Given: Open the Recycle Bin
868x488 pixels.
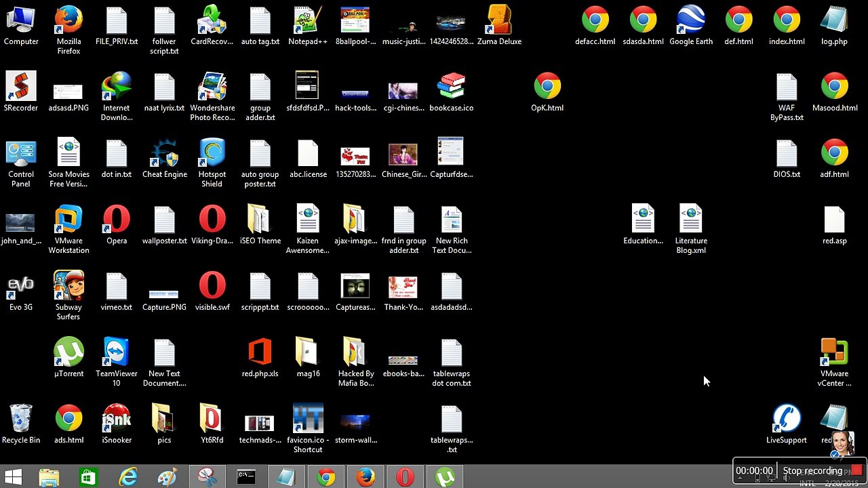Looking at the screenshot, I should tap(21, 420).
